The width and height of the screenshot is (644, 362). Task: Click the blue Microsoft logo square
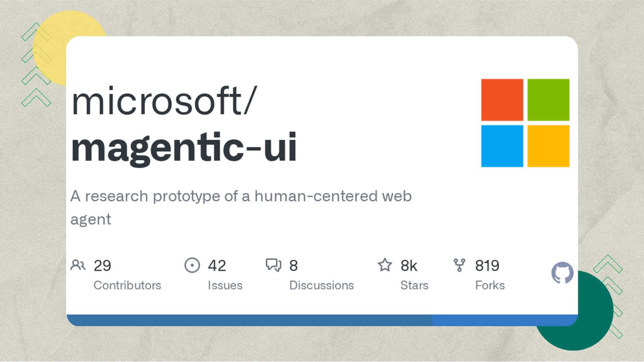tap(502, 146)
